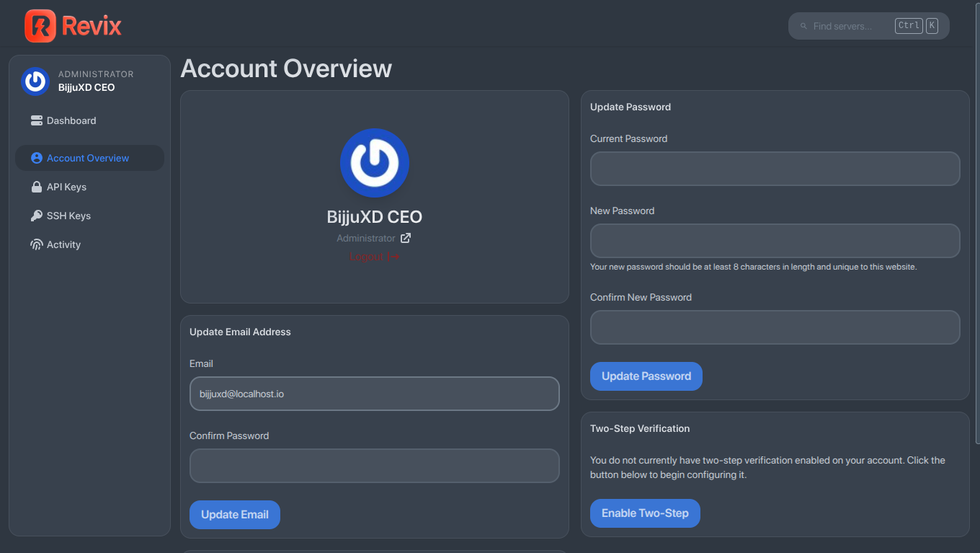Focus the New Password field
Screen dimensions: 980x553
(x=775, y=241)
